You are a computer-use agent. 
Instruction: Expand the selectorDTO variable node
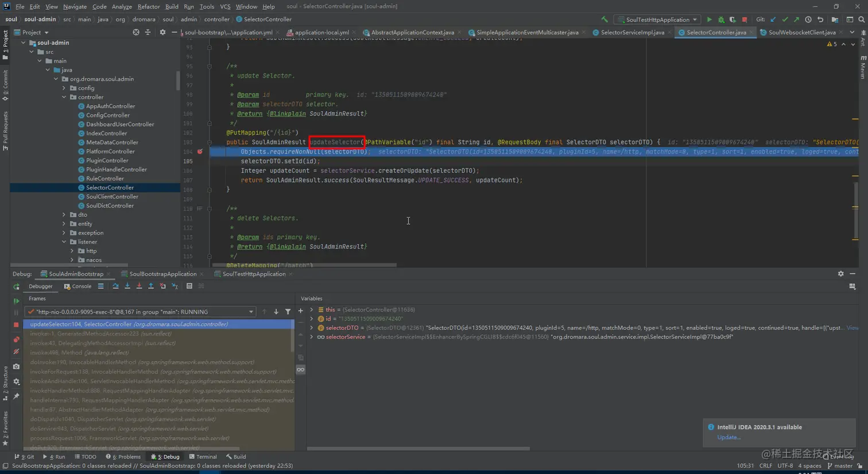312,328
